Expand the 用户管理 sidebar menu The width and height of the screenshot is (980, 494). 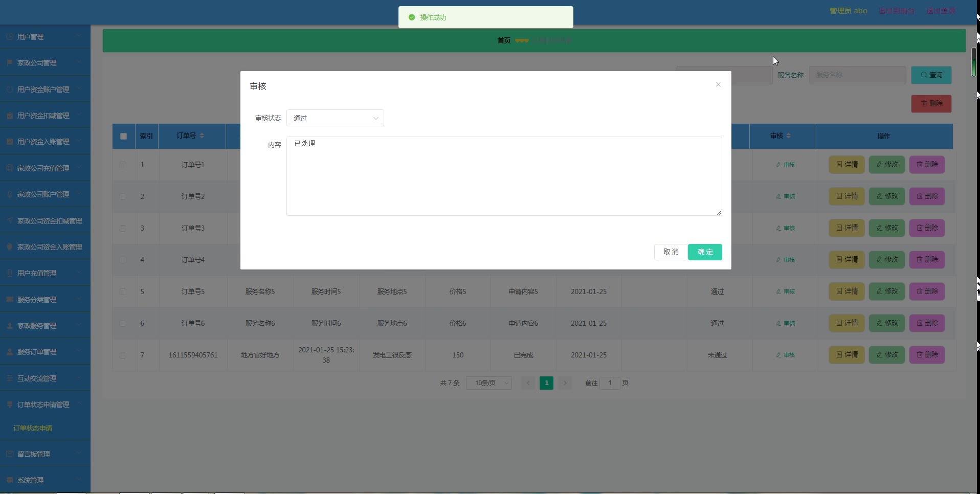45,37
